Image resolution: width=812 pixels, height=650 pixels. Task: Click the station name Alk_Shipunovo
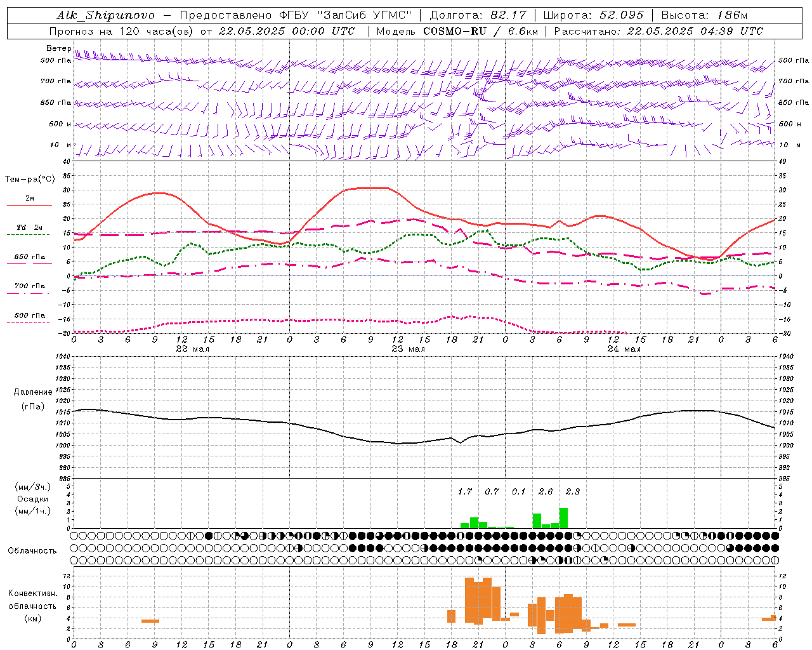click(105, 15)
